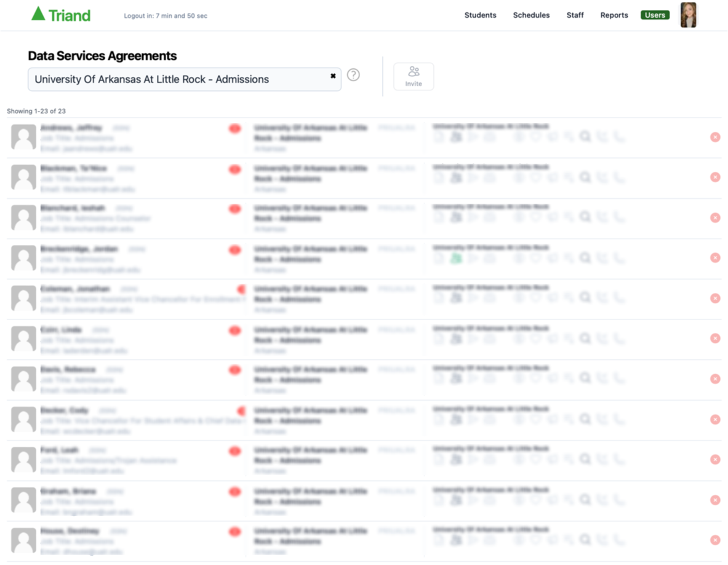Clear the University Of Arkansas search entry
The image size is (728, 565).
click(x=333, y=76)
